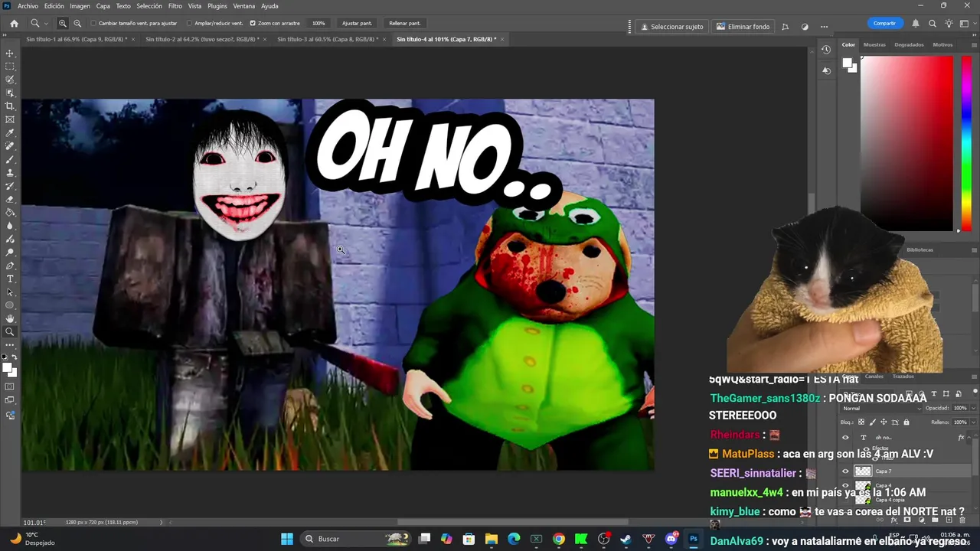Viewport: 980px width, 551px height.
Task: Select the Pen tool
Action: (10, 266)
